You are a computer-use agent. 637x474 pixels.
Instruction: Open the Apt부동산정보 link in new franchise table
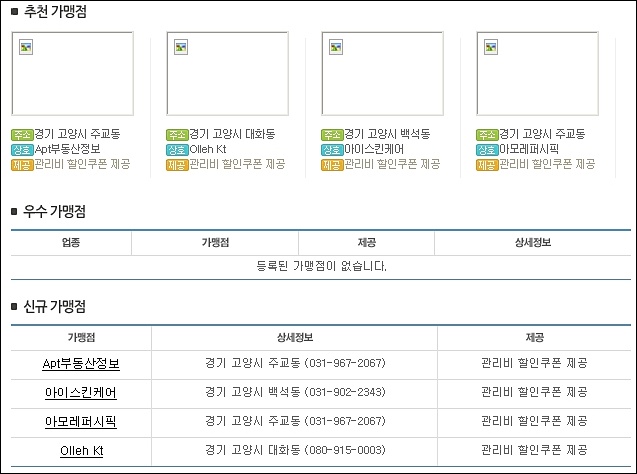(x=81, y=363)
